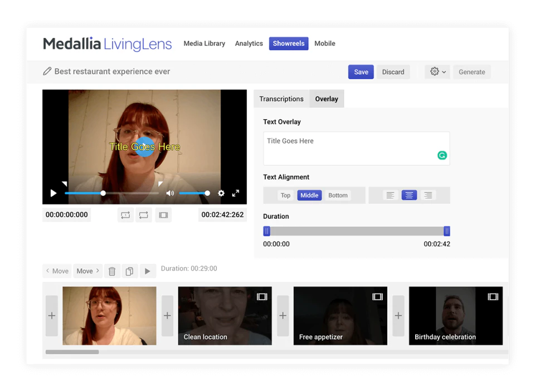Delete the clip with the trash icon
535x392 pixels.
pyautogui.click(x=112, y=271)
